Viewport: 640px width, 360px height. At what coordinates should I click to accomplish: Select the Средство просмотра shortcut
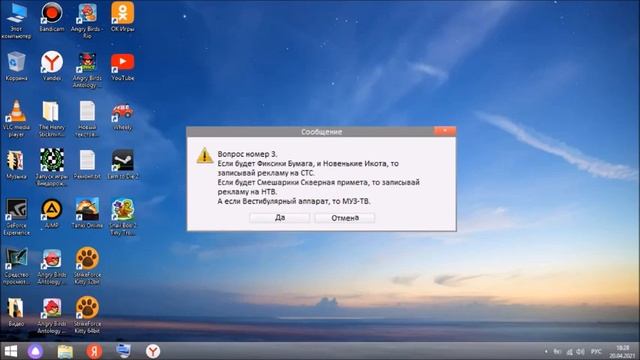[16, 266]
